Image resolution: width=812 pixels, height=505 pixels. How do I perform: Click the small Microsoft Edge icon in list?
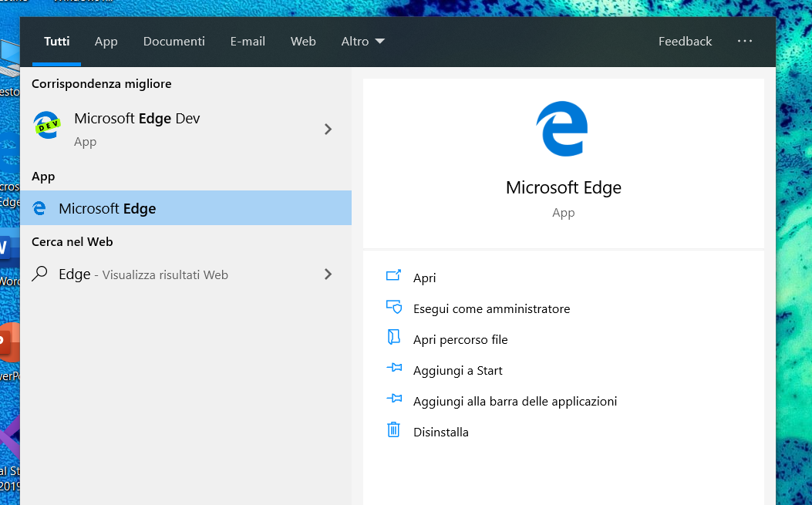(x=39, y=208)
